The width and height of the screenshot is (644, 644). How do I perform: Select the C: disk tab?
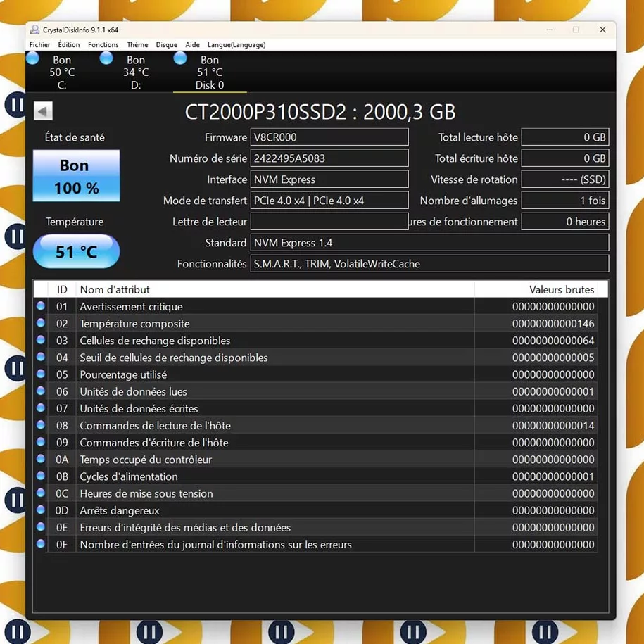click(62, 72)
